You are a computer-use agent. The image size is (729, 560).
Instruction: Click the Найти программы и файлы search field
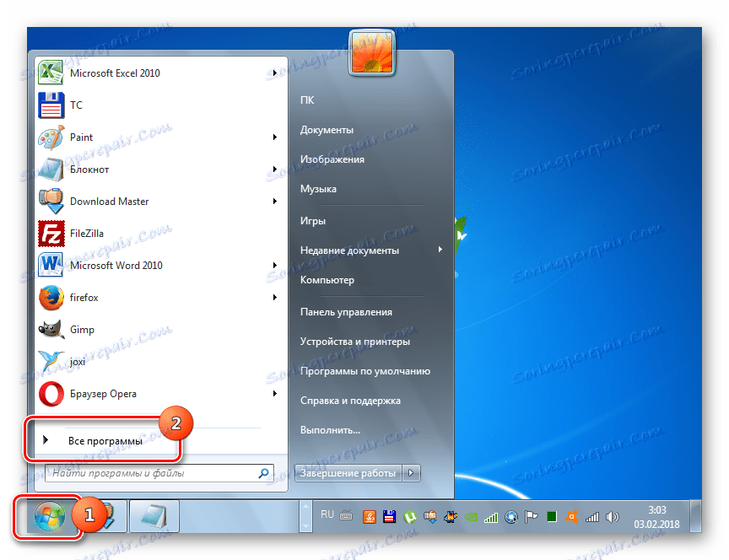tap(159, 473)
